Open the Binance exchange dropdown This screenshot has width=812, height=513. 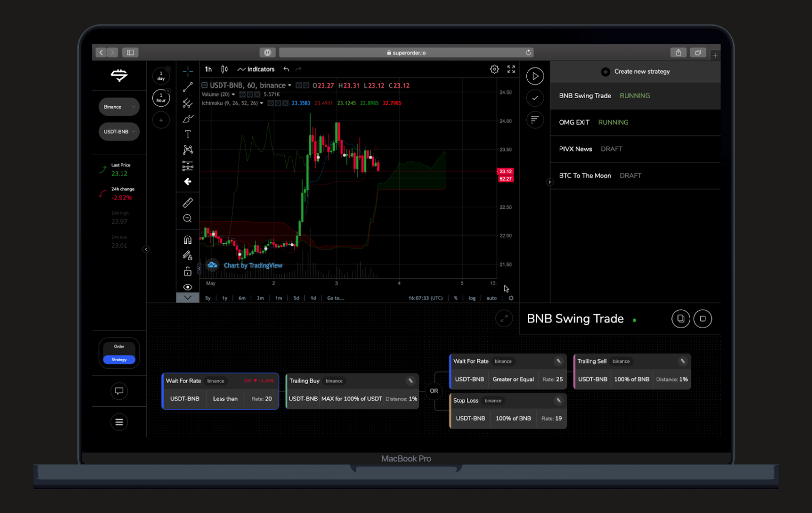(x=119, y=107)
